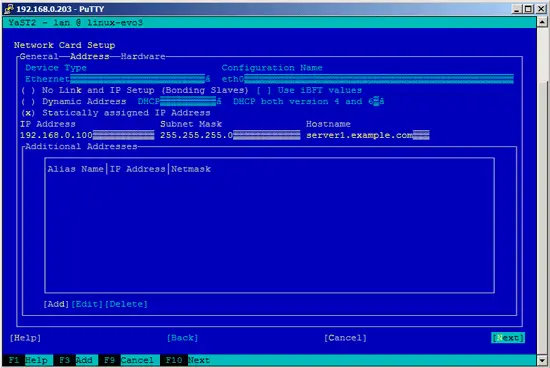The image size is (550, 368).
Task: Click the [Back] button
Action: [182, 338]
